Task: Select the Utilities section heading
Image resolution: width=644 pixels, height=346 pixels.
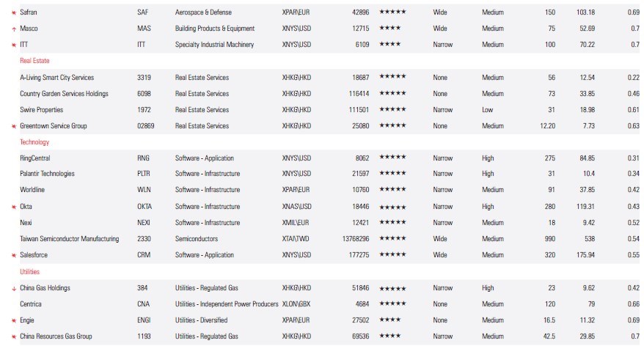Action: tap(30, 272)
